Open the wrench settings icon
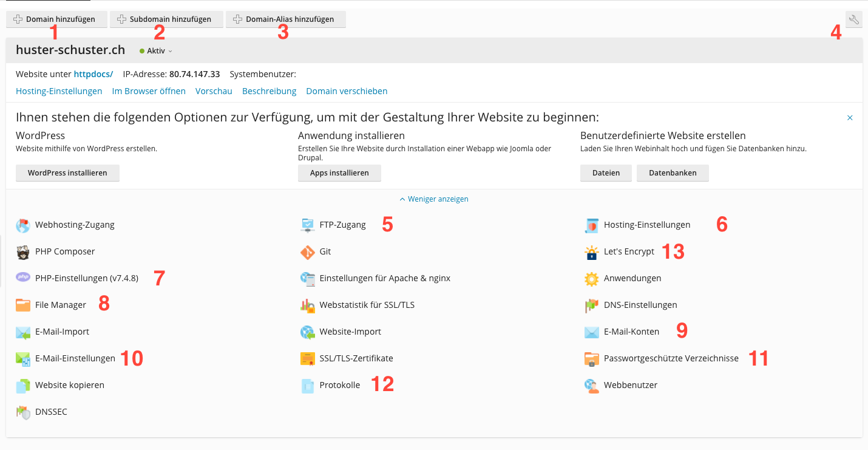 click(853, 19)
